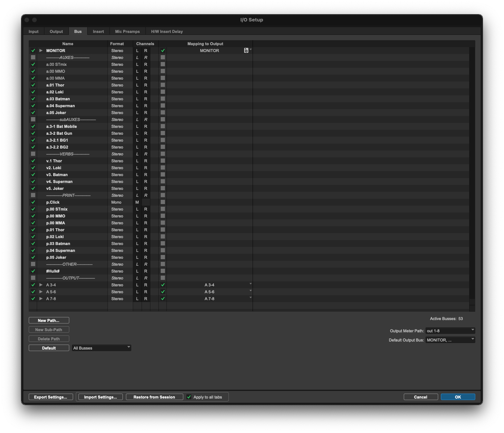Screen dimensions: 504x433
Task: Expand the A 3-4 bus path
Action: pos(41,285)
